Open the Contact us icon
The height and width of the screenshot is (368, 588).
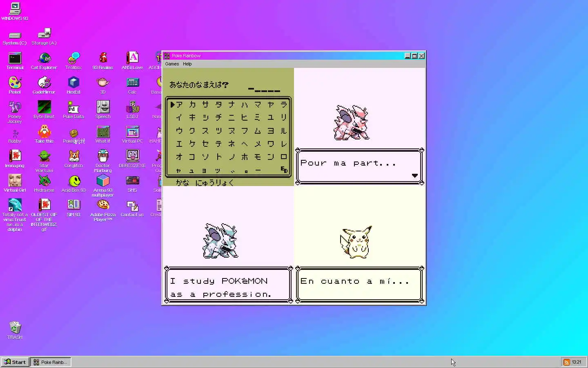point(132,208)
